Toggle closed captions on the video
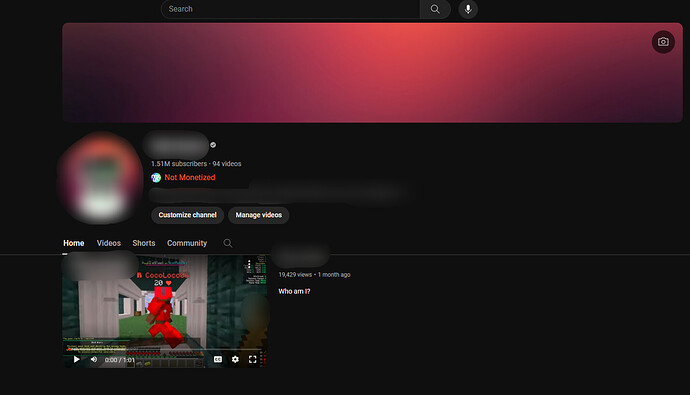The height and width of the screenshot is (395, 690). (x=218, y=359)
